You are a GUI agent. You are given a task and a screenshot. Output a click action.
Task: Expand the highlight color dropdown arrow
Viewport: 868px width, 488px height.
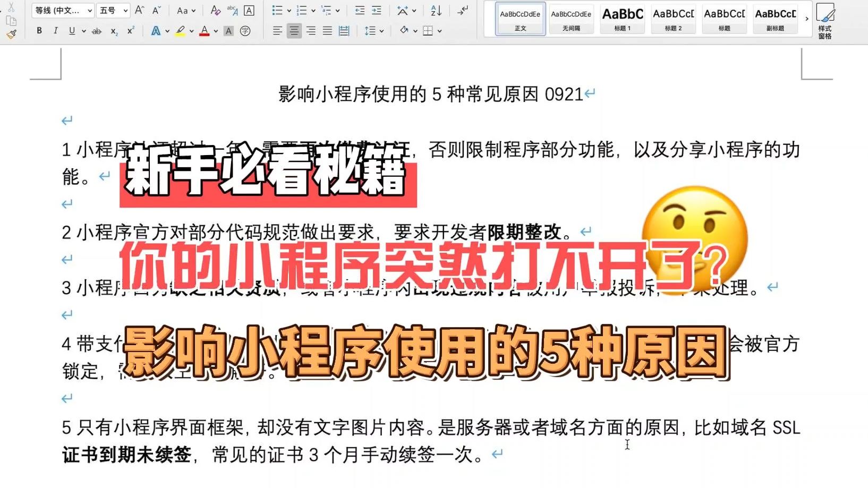[192, 31]
